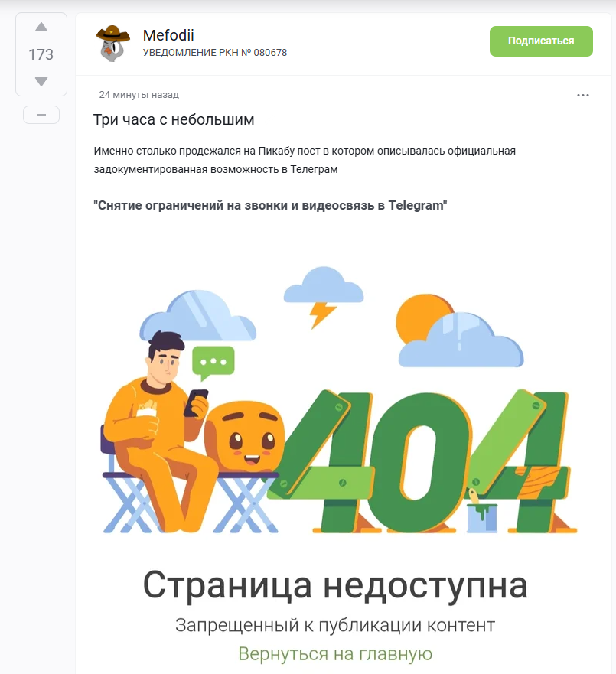
Task: Click the paint bucket in the 404 picture
Action: point(481,513)
